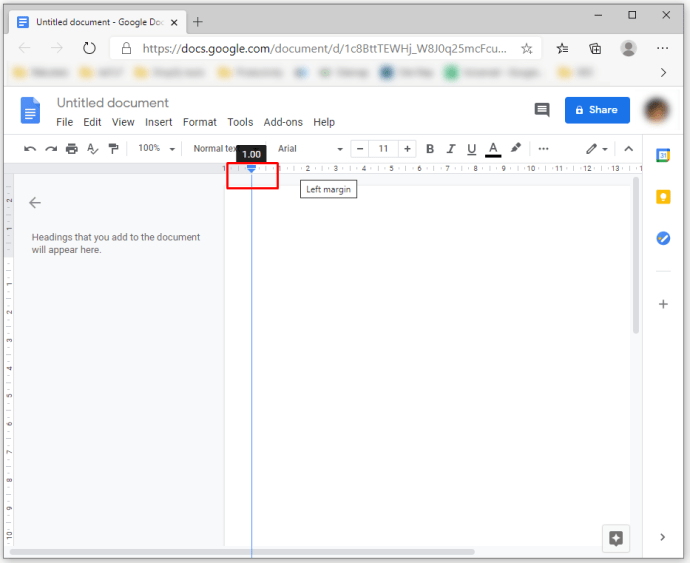Click the Redo icon in the toolbar
This screenshot has width=690, height=563.
point(51,149)
